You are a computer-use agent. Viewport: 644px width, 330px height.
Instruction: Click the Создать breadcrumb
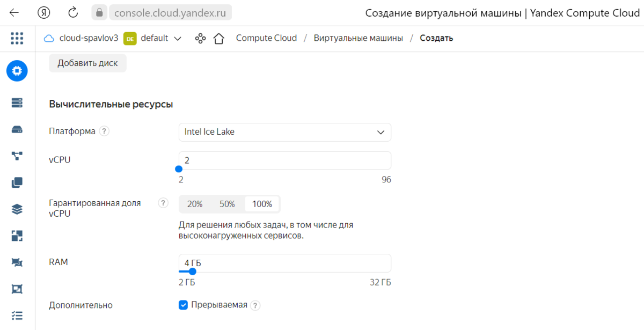pyautogui.click(x=436, y=38)
